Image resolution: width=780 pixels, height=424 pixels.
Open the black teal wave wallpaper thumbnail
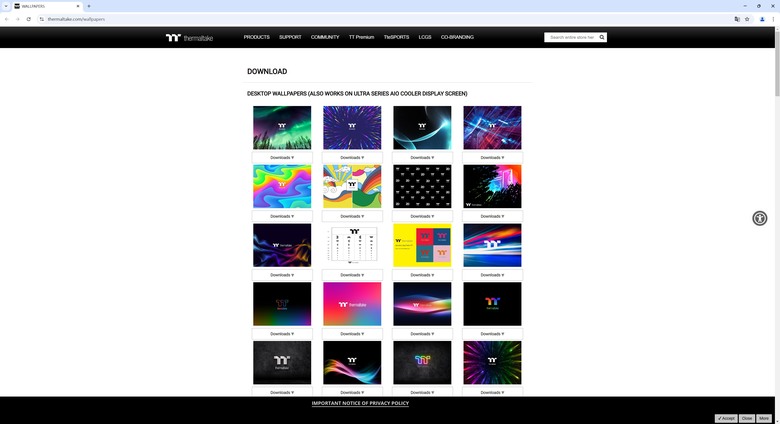422,127
